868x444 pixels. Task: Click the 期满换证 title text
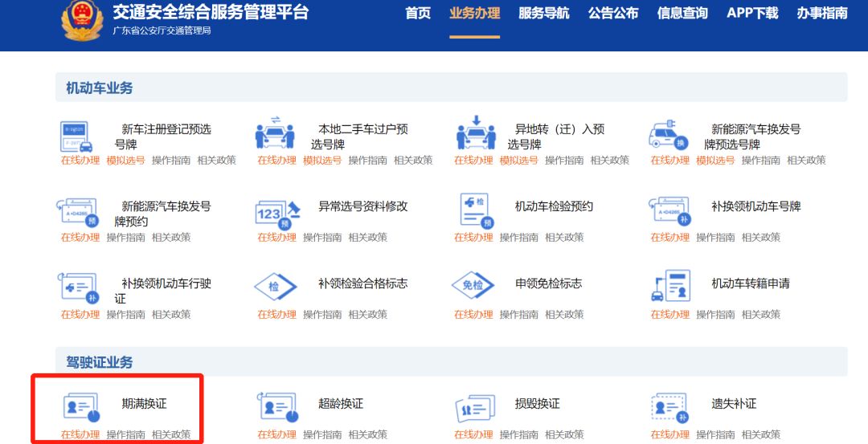(144, 404)
